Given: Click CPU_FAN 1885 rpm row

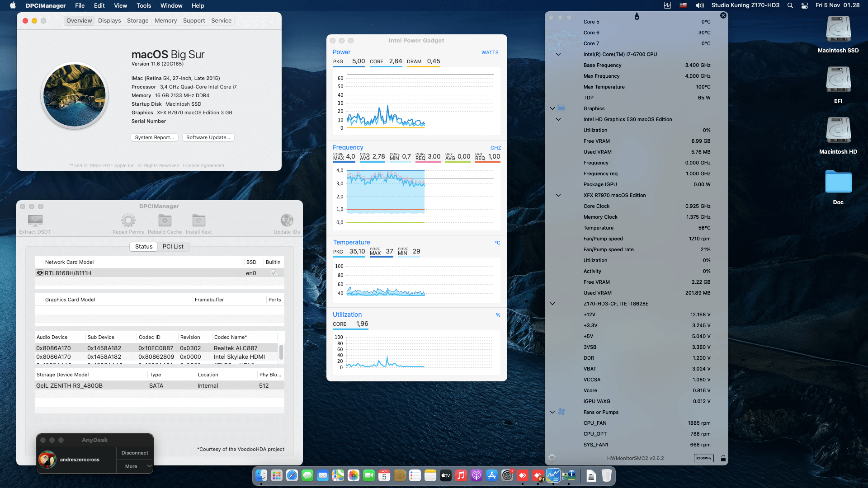Looking at the screenshot, I should tap(646, 423).
